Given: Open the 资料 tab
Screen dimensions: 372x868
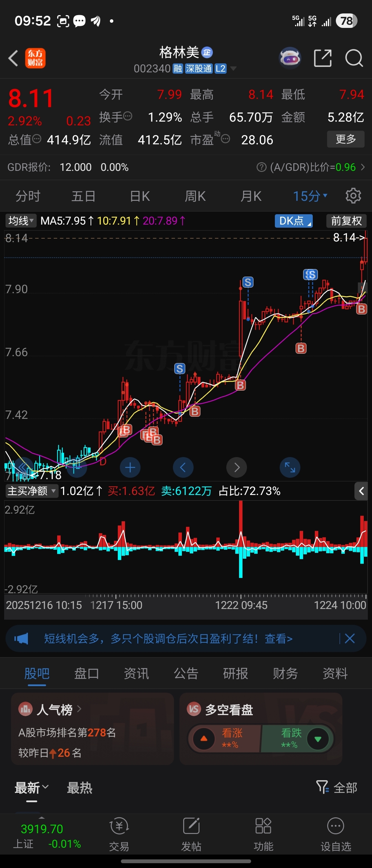Looking at the screenshot, I should pyautogui.click(x=335, y=673).
